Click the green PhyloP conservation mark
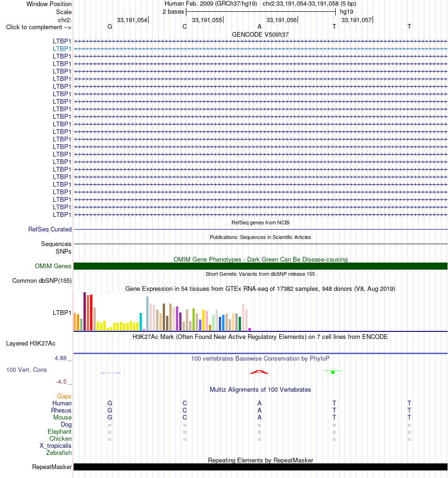Image resolution: width=448 pixels, height=478 pixels. coord(333,372)
